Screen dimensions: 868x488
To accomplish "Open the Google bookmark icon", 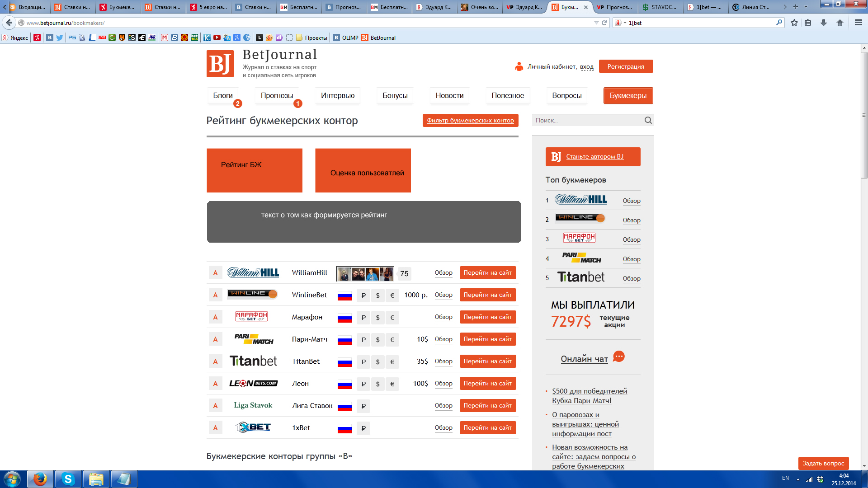I will pos(237,38).
